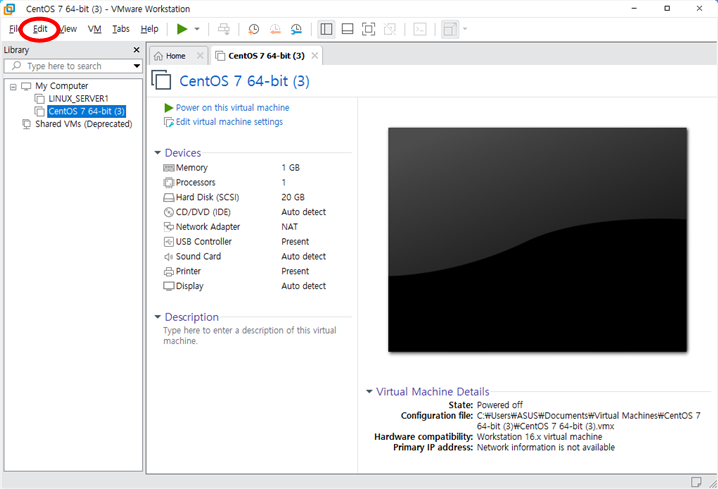Image resolution: width=718 pixels, height=489 pixels.
Task: Toggle the thumbnail bar view icon
Action: pyautogui.click(x=348, y=29)
